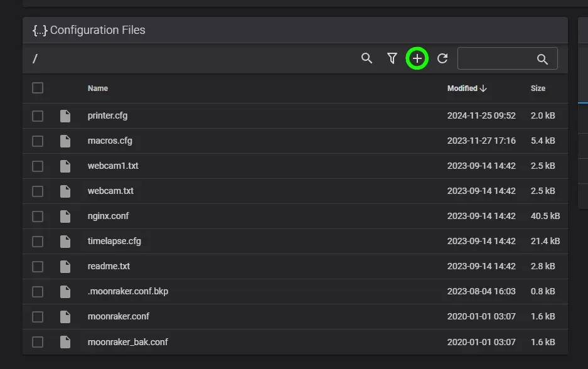Click the root path slash breadcrumb
Screen dimensions: 588x369
coord(35,59)
